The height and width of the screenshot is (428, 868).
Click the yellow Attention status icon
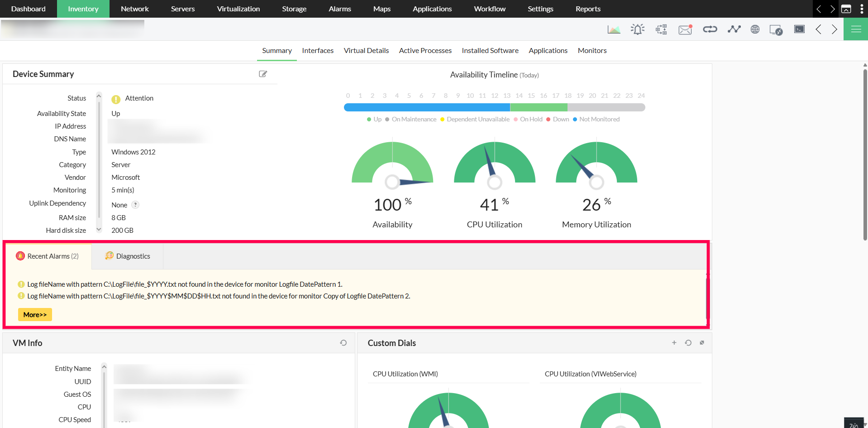(116, 99)
